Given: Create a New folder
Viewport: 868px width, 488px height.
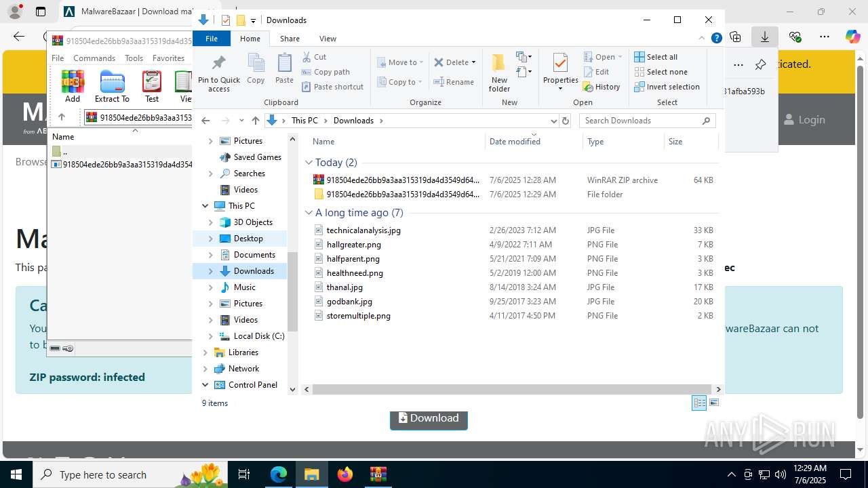Looking at the screenshot, I should (499, 73).
